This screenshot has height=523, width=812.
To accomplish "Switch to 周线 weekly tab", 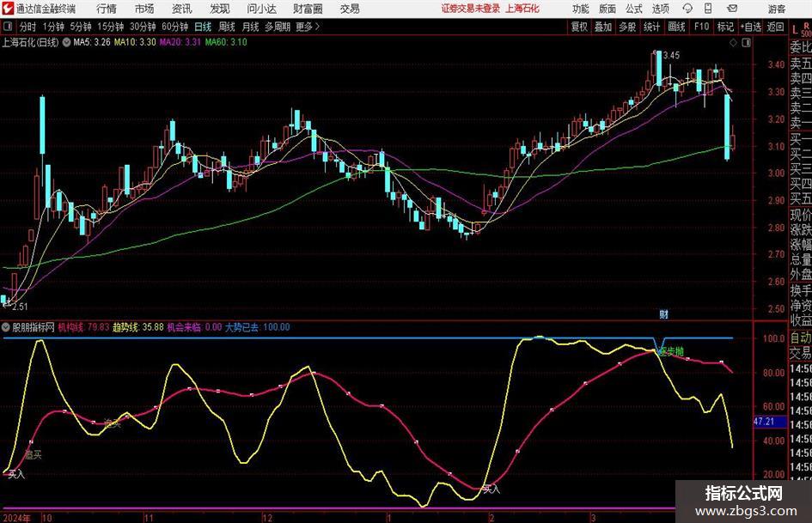I will pos(226,27).
